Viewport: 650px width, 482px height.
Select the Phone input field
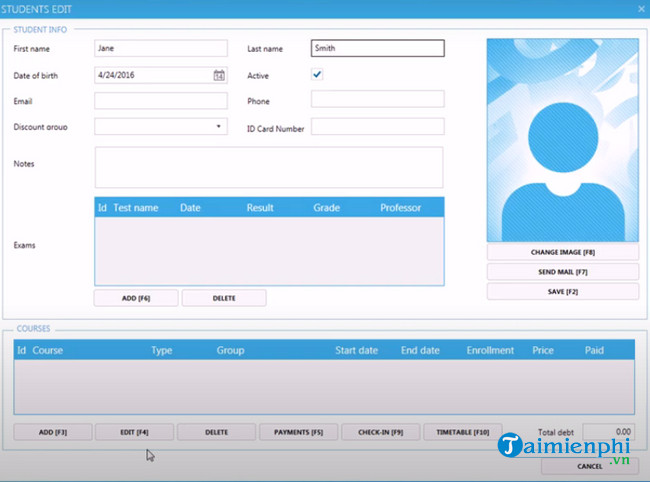377,99
